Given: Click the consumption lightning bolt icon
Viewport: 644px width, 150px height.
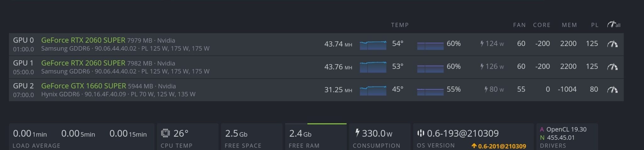Looking at the screenshot, I should 357,133.
